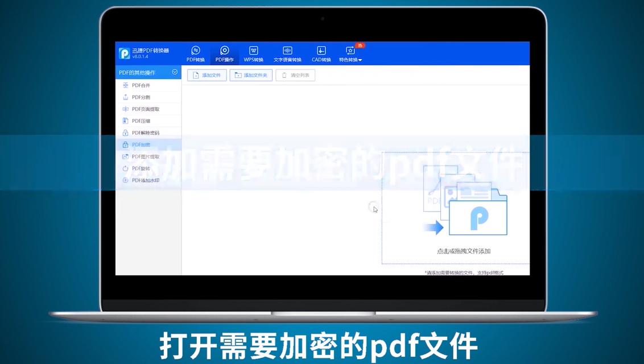Select PDF添加水印 in the sidebar
The height and width of the screenshot is (364, 644).
148,180
